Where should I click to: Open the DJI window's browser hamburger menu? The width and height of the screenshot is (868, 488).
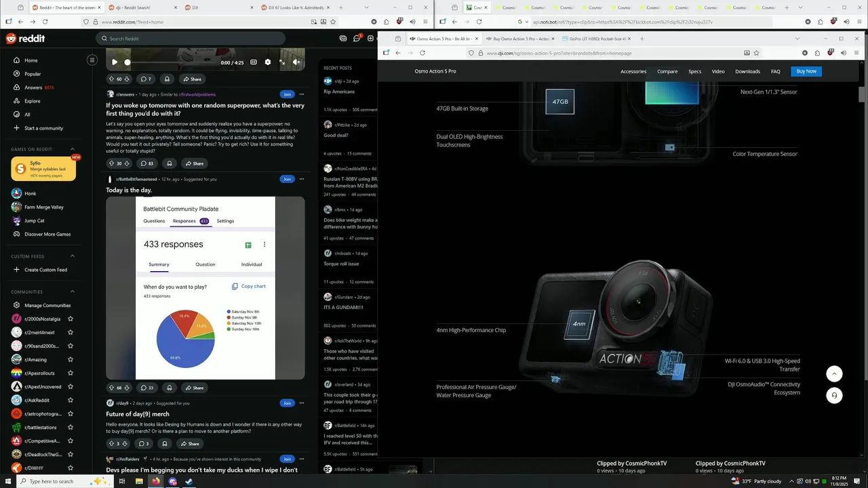[x=856, y=53]
